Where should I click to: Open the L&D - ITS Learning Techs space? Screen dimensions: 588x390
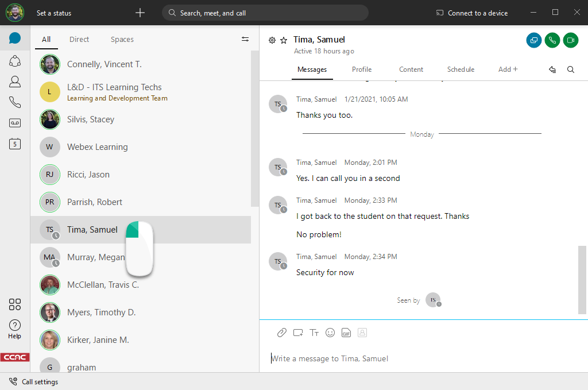[141, 92]
